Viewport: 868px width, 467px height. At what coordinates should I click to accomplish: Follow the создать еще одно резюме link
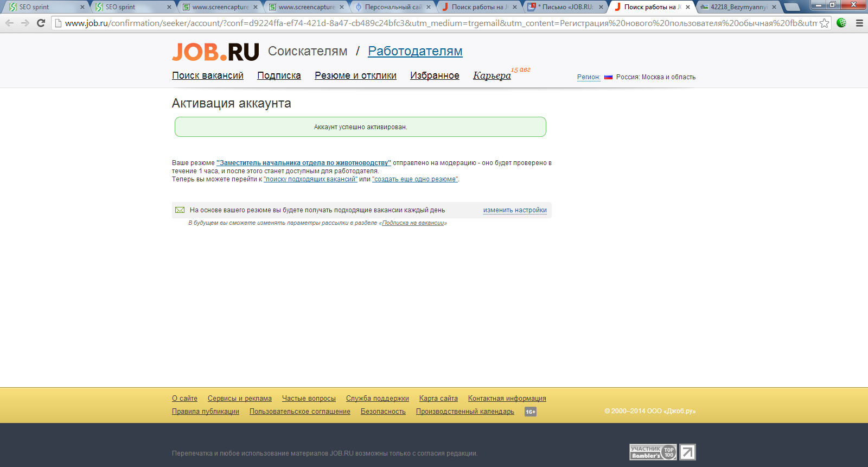click(415, 179)
